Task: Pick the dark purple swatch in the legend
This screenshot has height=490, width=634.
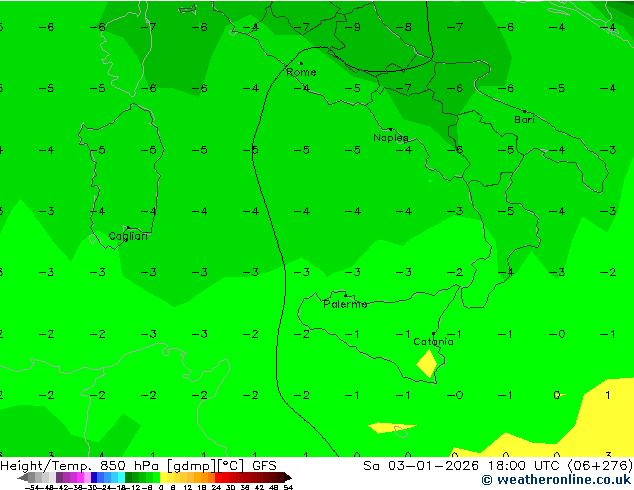Action: click(x=59, y=477)
